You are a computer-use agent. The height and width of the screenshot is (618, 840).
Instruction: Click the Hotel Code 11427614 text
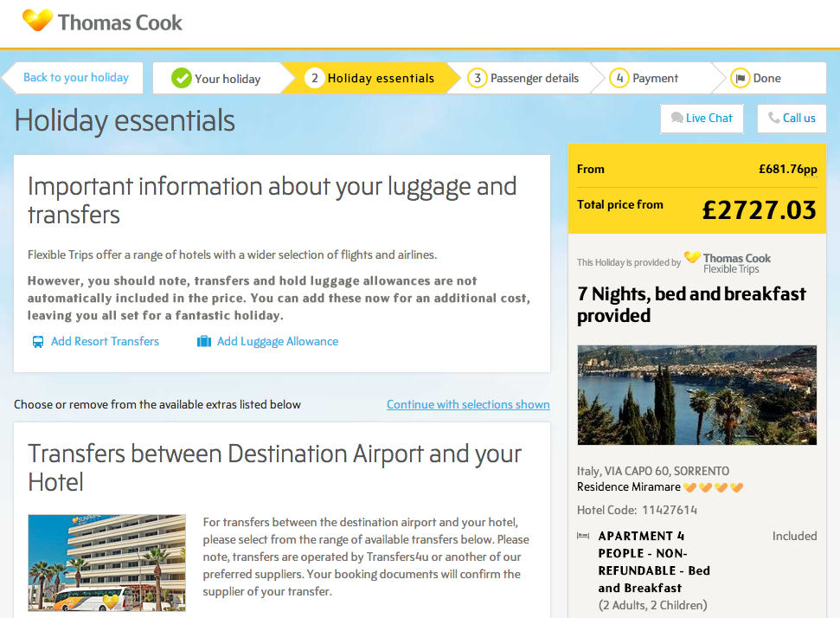(637, 511)
